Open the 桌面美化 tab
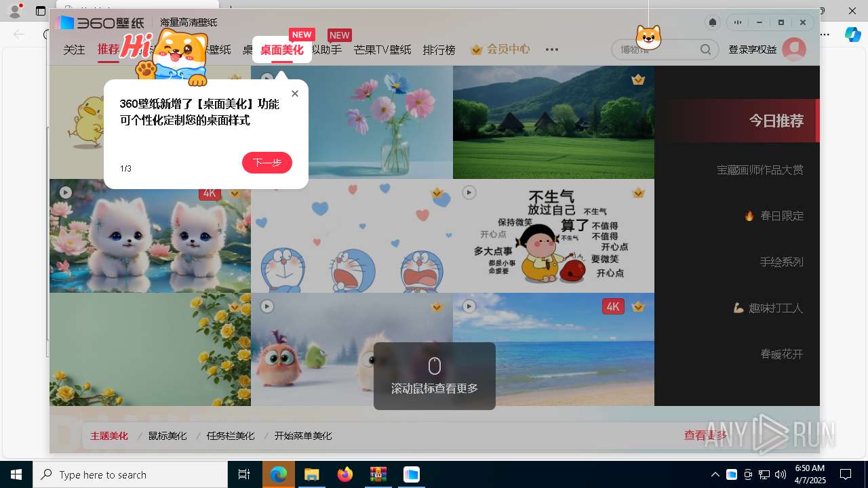 tap(282, 49)
